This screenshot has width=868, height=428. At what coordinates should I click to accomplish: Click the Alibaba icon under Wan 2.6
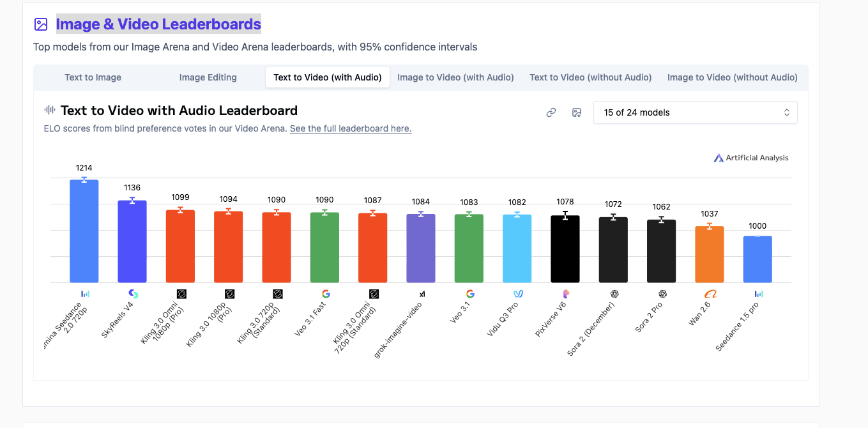pos(710,293)
